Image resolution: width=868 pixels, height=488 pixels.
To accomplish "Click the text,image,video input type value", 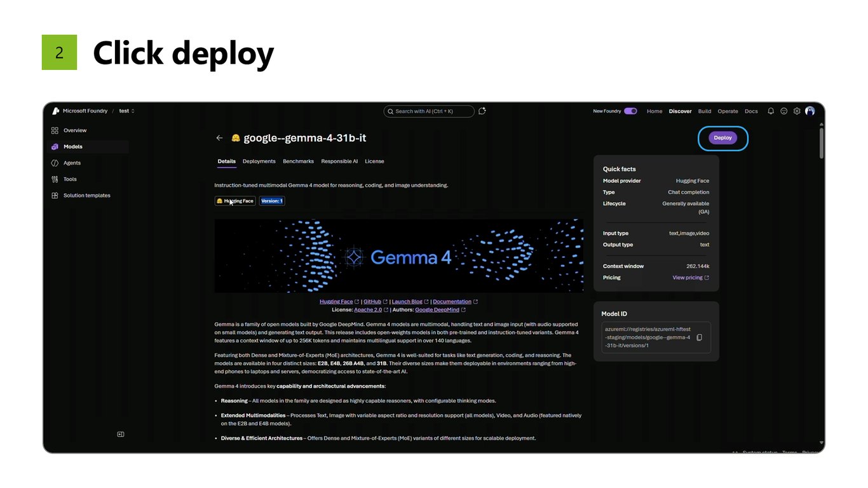I will click(689, 233).
